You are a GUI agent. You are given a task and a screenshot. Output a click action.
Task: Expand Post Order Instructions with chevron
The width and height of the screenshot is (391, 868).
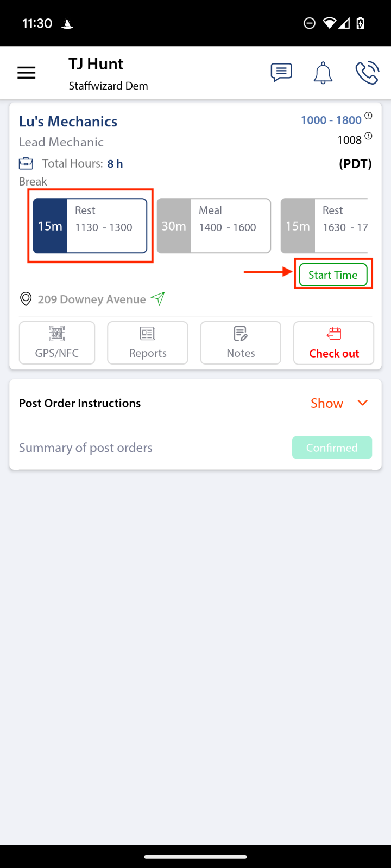click(363, 403)
